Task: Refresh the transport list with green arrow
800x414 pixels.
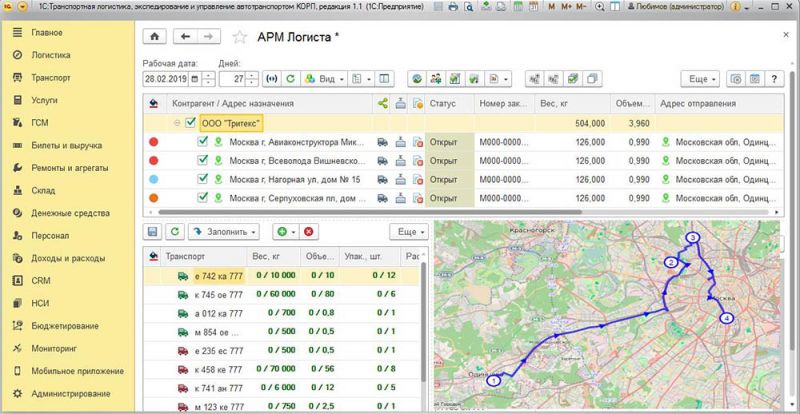Action: [175, 232]
